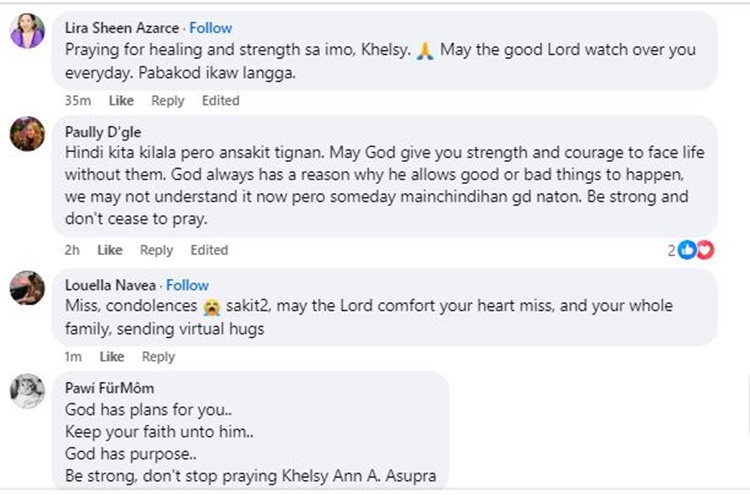750x495 pixels.
Task: View edit history of Lira's comment
Action: pyautogui.click(x=220, y=101)
